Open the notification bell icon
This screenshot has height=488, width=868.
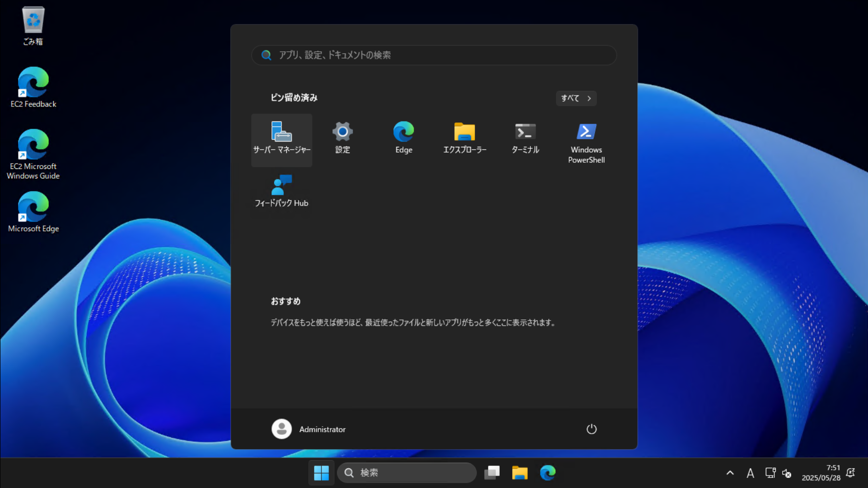coord(851,473)
